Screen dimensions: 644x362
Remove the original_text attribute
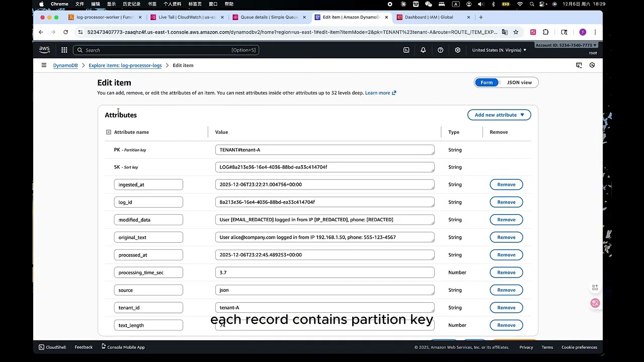point(506,237)
